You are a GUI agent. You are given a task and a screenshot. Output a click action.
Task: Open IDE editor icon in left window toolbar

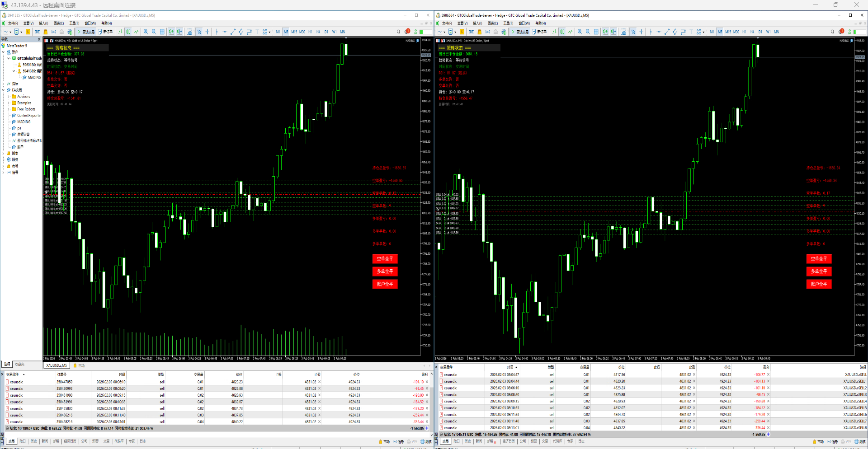[x=38, y=32]
